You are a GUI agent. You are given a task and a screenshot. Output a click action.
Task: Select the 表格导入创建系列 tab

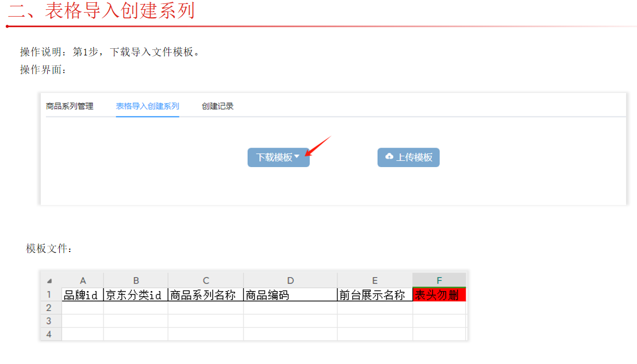147,106
